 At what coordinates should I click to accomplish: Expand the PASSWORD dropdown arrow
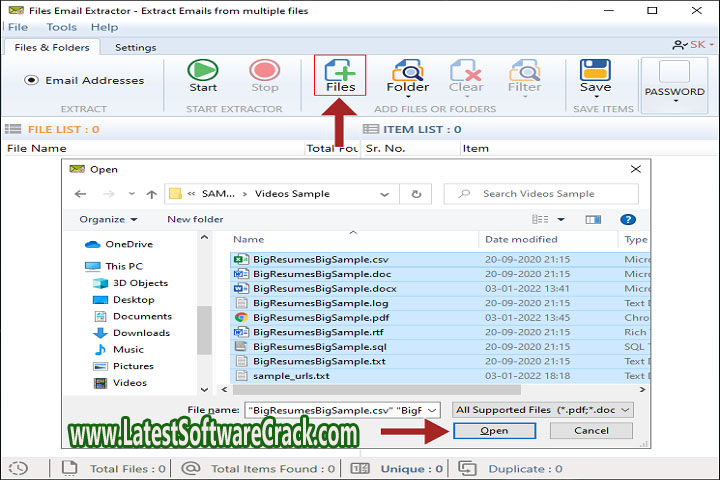675,101
